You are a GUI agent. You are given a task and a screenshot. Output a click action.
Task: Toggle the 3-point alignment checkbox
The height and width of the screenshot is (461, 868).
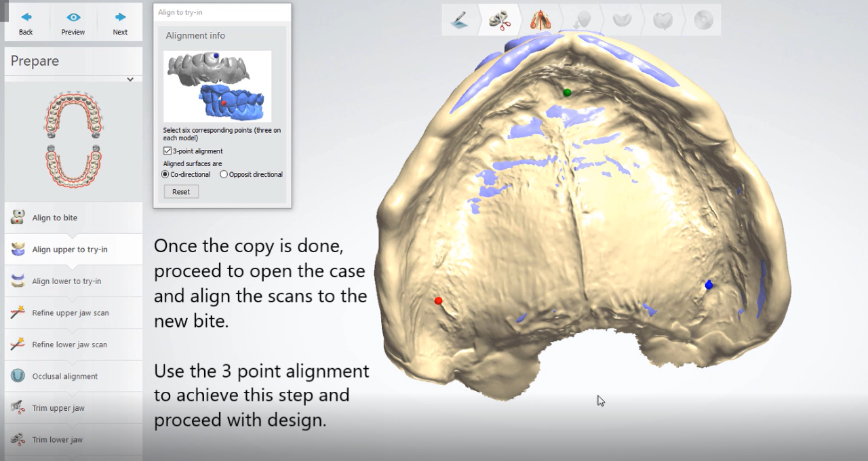coord(167,151)
